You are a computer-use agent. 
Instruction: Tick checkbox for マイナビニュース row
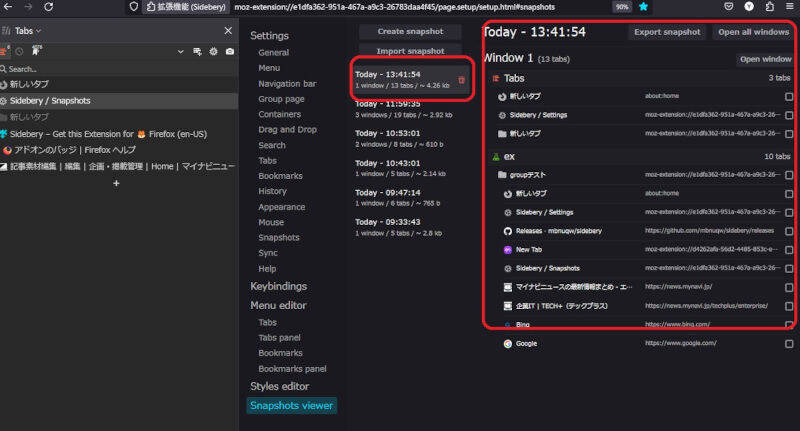click(x=789, y=288)
